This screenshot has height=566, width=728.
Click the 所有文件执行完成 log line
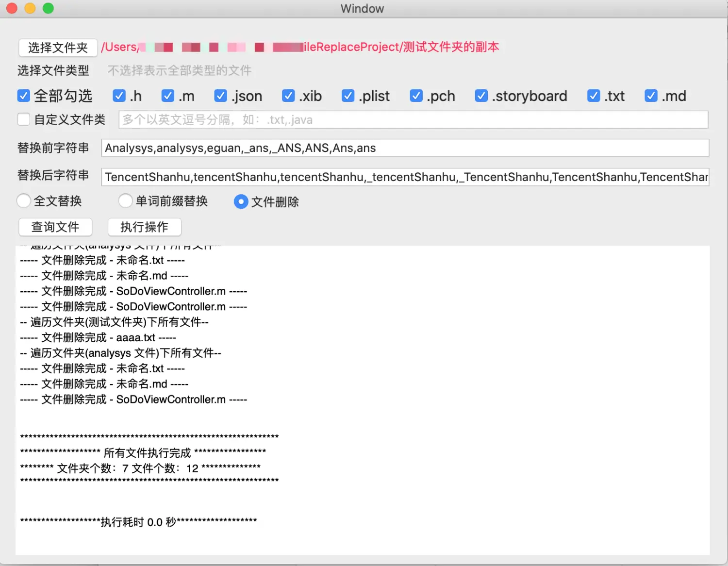pyautogui.click(x=143, y=453)
